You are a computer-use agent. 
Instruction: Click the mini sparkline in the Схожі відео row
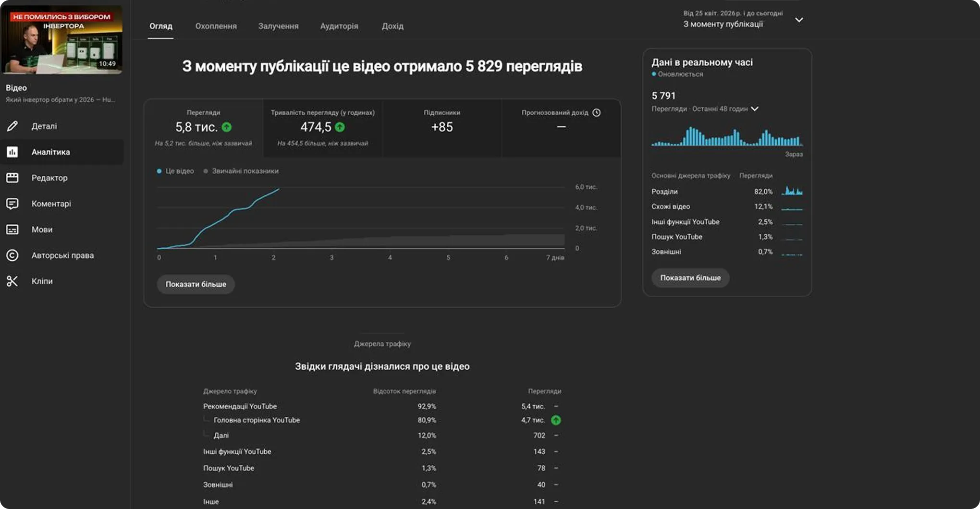pyautogui.click(x=792, y=208)
